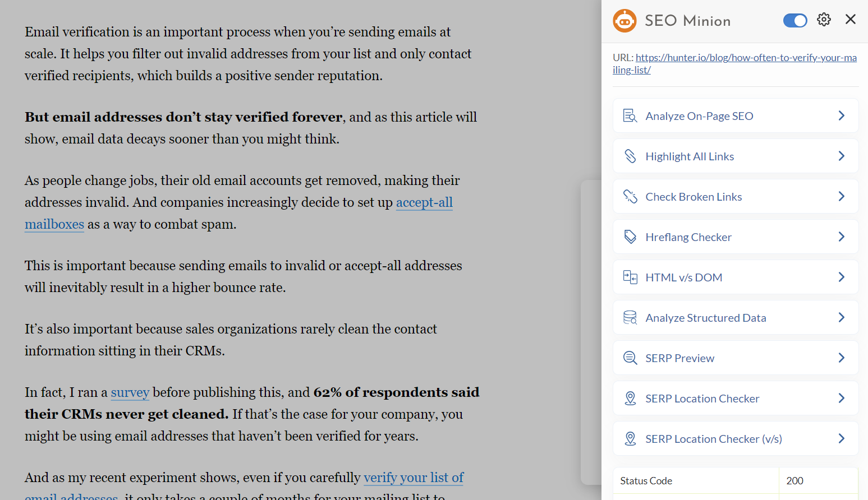Expand the SERP Location Checker (v/s) chevron
This screenshot has width=868, height=500.
tap(841, 439)
